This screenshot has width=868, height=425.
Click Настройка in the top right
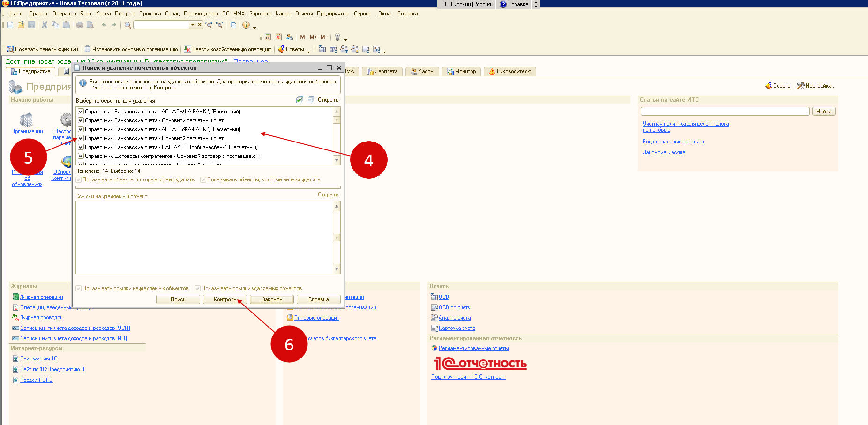[x=816, y=86]
